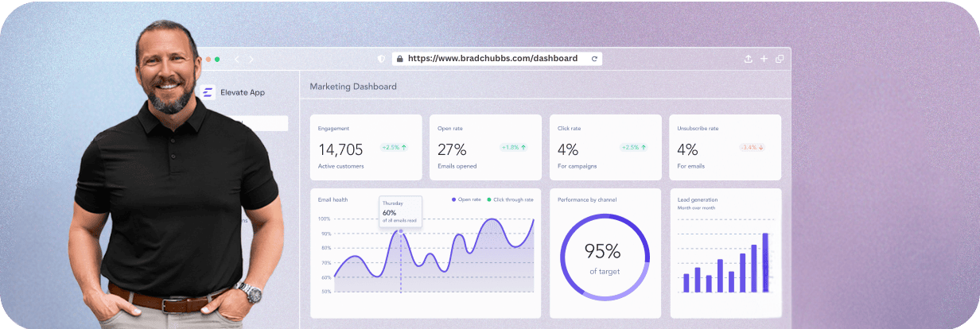Click the Thursday 60% data point marker

click(400, 231)
